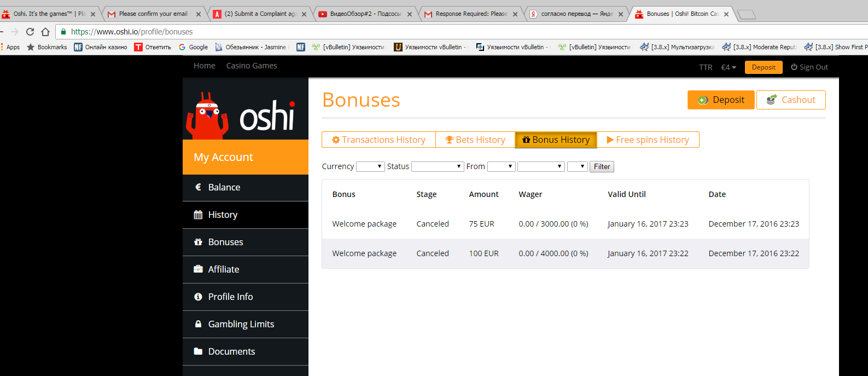Viewport: 868px width, 376px height.
Task: Click the Sign Out link
Action: [x=809, y=67]
